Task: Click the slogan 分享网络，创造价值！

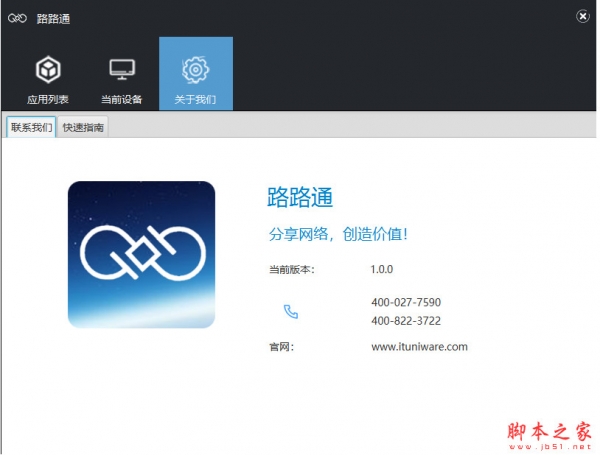Action: click(338, 234)
